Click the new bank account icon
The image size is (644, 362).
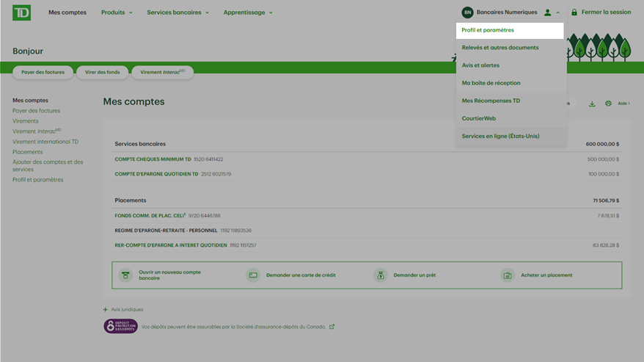[x=125, y=275]
